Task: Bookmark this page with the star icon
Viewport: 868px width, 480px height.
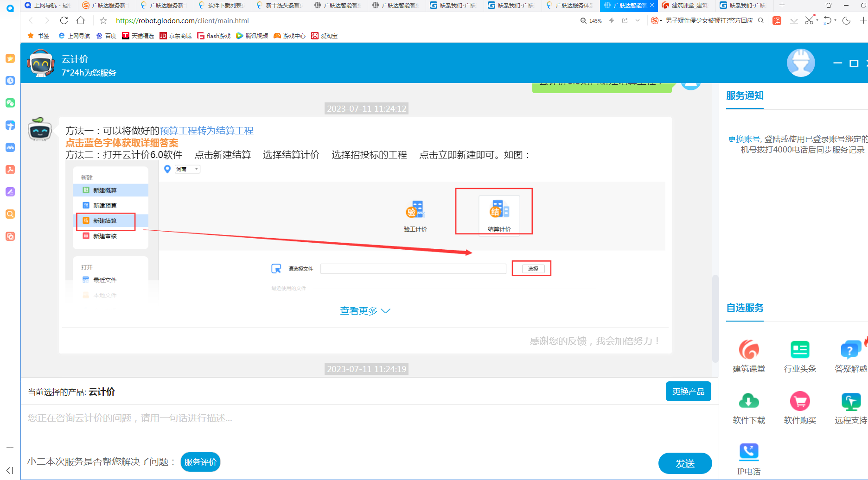Action: (103, 20)
